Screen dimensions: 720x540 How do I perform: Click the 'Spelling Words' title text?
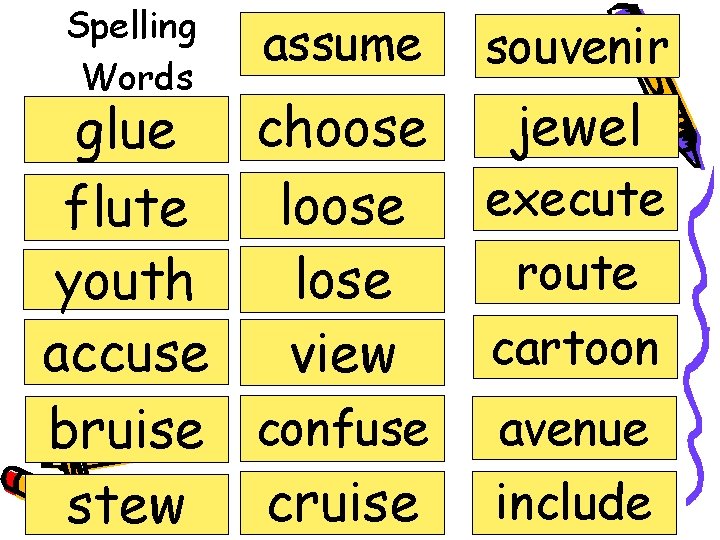point(132,51)
